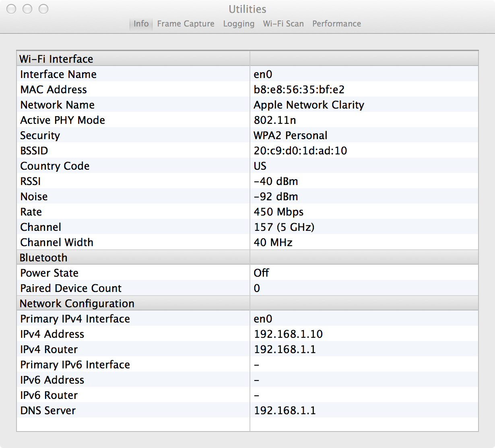The width and height of the screenshot is (495, 448).
Task: Switch to the Info tab
Action: (x=141, y=24)
